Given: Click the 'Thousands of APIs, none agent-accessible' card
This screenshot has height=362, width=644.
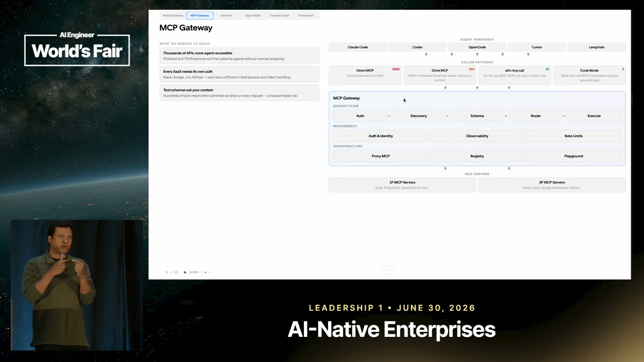Looking at the screenshot, I should [x=239, y=56].
